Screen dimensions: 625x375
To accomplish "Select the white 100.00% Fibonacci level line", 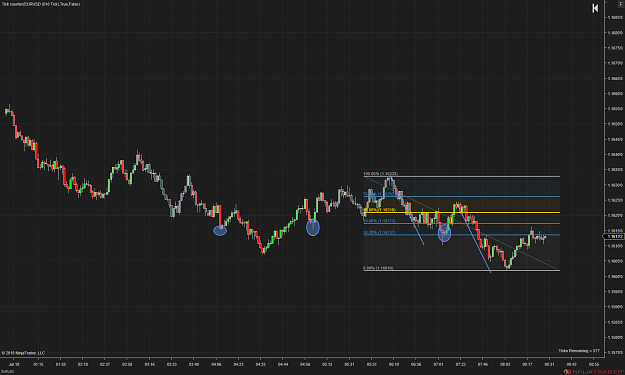I will 462,176.
